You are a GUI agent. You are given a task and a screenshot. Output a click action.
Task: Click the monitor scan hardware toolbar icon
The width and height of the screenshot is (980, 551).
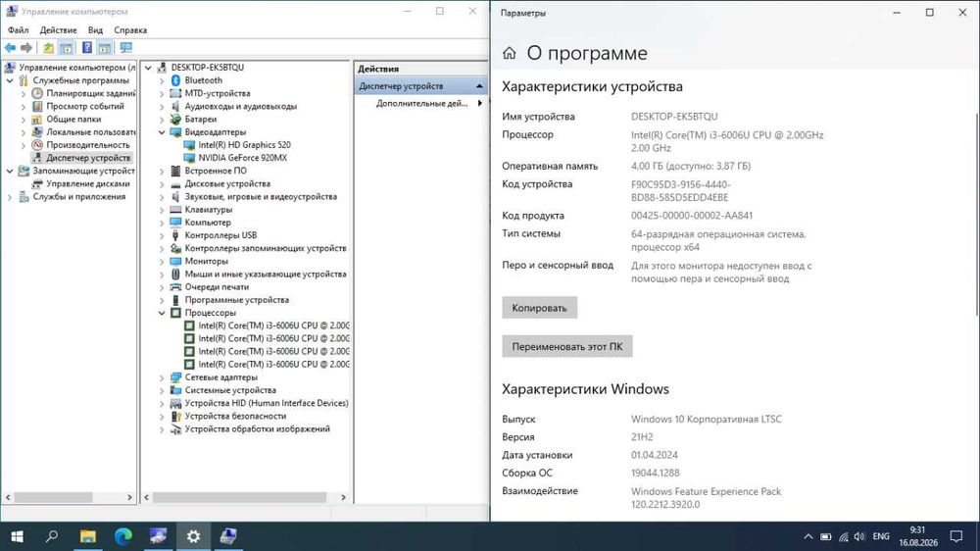[x=126, y=47]
